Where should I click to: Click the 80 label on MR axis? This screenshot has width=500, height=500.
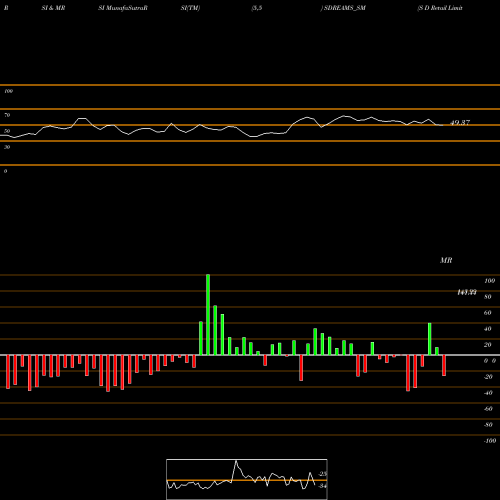[488, 297]
